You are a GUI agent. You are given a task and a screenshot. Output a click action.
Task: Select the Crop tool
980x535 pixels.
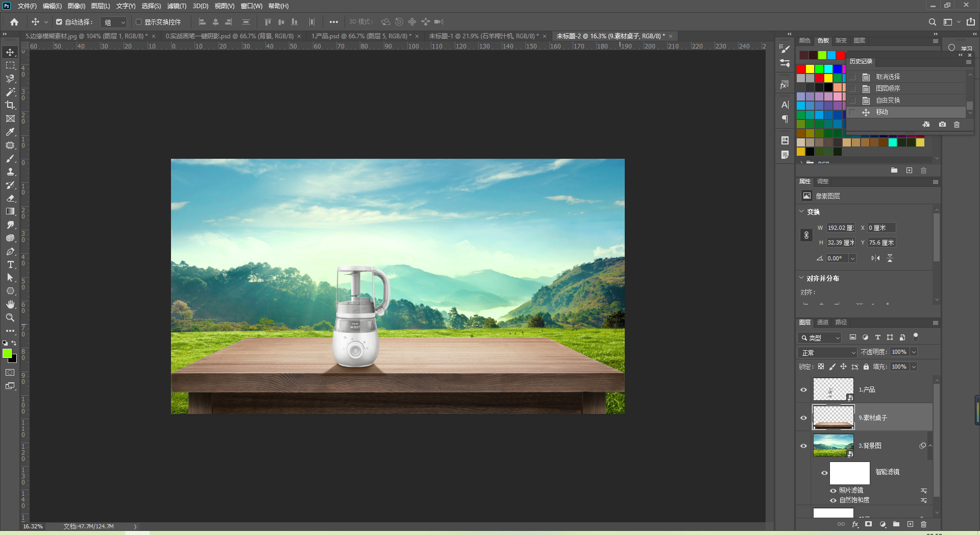[10, 105]
